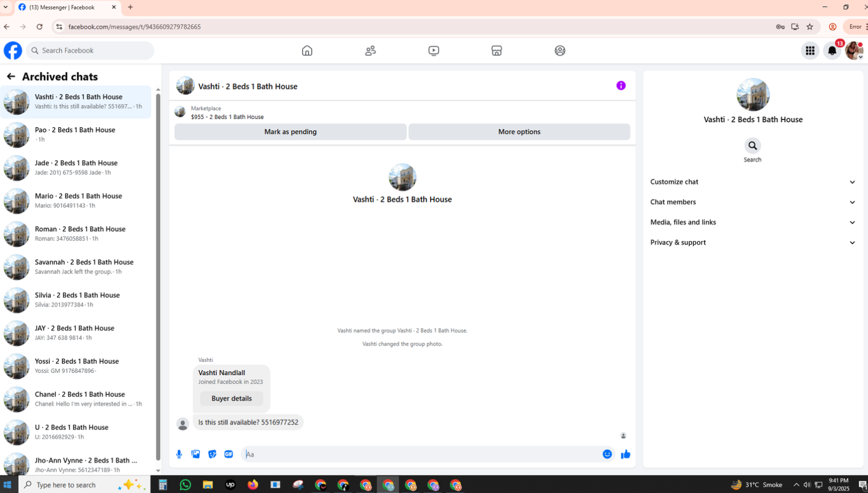Expand the Customize chat section
This screenshot has width=868, height=493.
coord(752,182)
